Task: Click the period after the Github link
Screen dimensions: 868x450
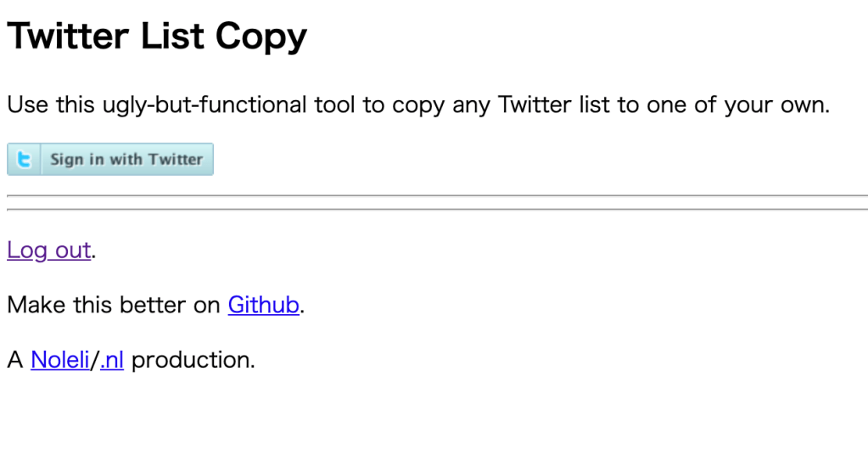Action: (x=302, y=309)
